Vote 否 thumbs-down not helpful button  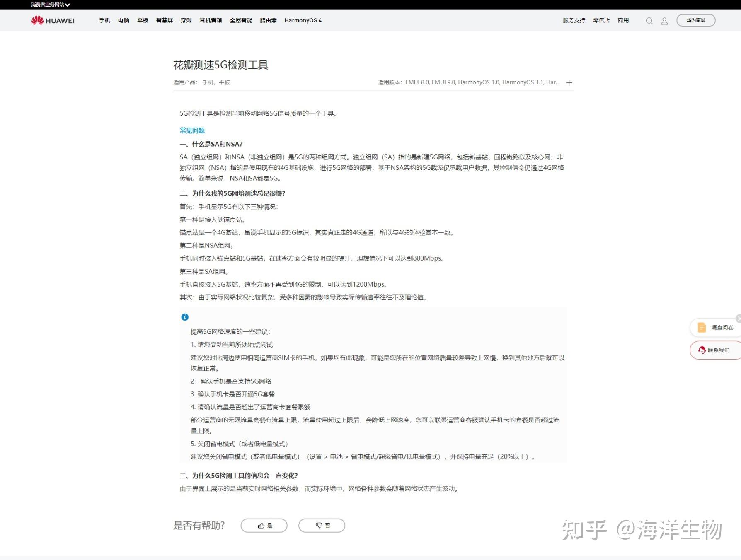tap(322, 525)
